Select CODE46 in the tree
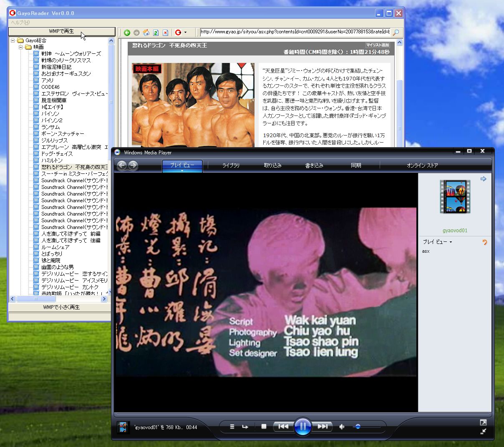504x447 pixels. [50, 87]
